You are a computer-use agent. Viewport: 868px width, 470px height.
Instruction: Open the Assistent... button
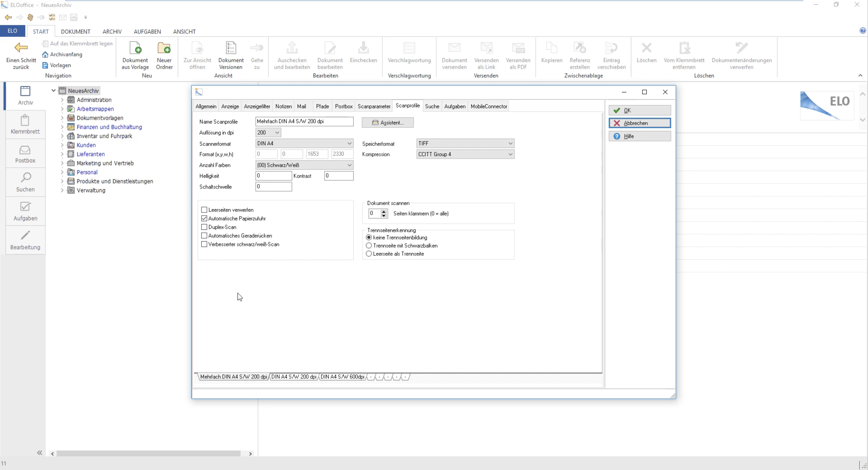tap(387, 122)
